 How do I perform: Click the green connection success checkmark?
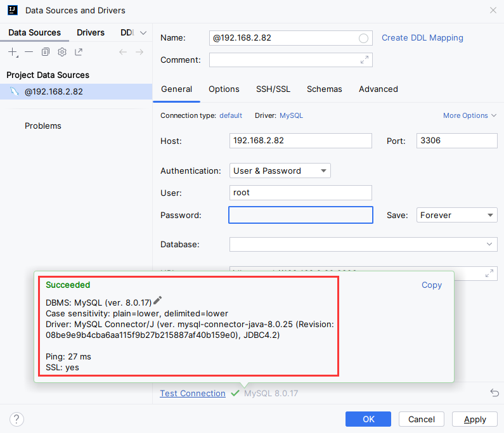235,393
